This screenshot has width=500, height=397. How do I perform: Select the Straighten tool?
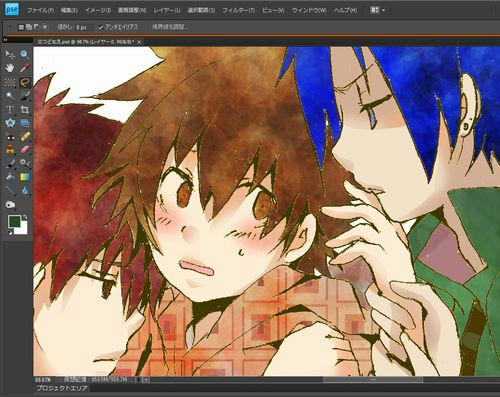tap(24, 123)
